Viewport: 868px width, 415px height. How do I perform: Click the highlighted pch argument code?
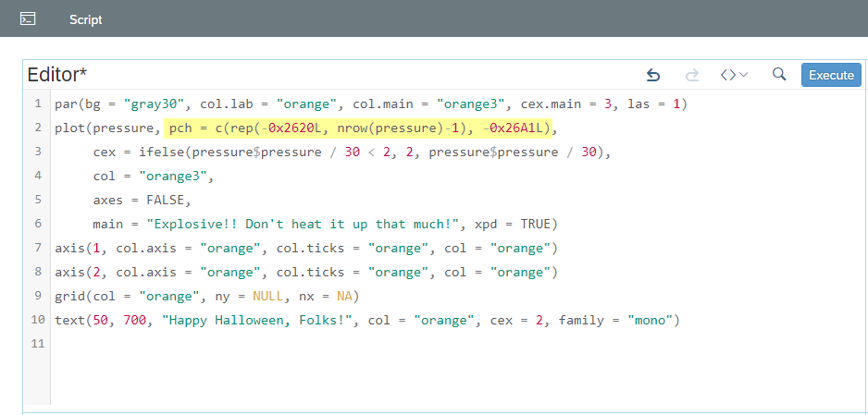click(x=360, y=128)
